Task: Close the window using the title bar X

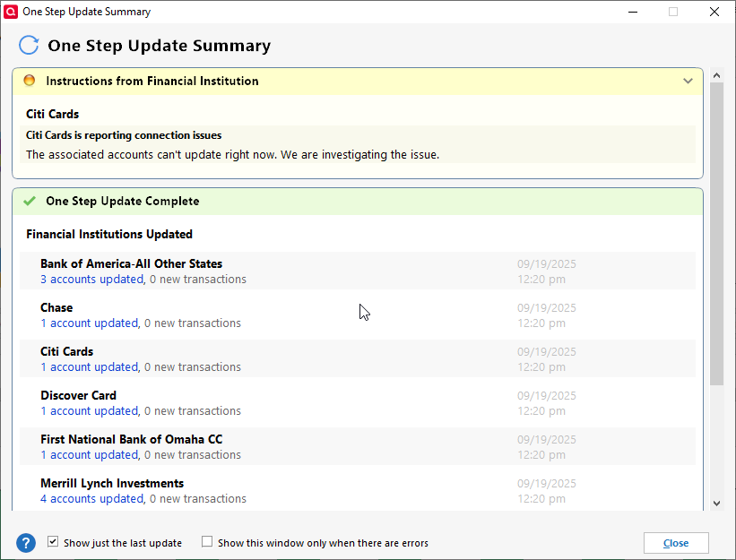Action: pyautogui.click(x=714, y=12)
